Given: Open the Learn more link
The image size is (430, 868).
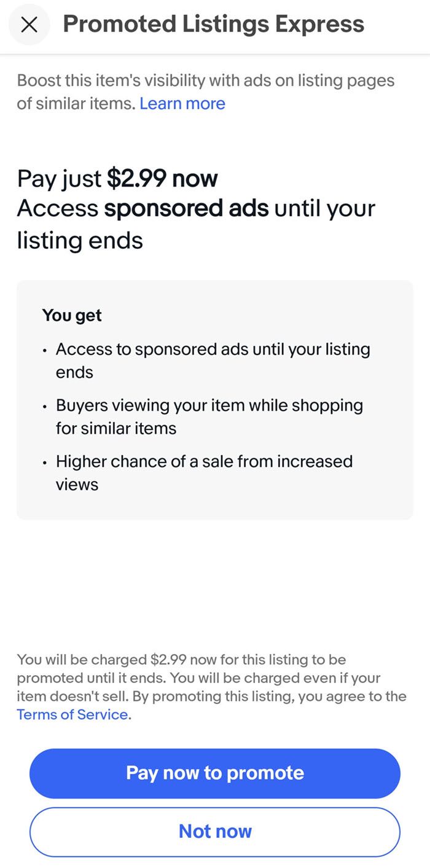Looking at the screenshot, I should 182,104.
